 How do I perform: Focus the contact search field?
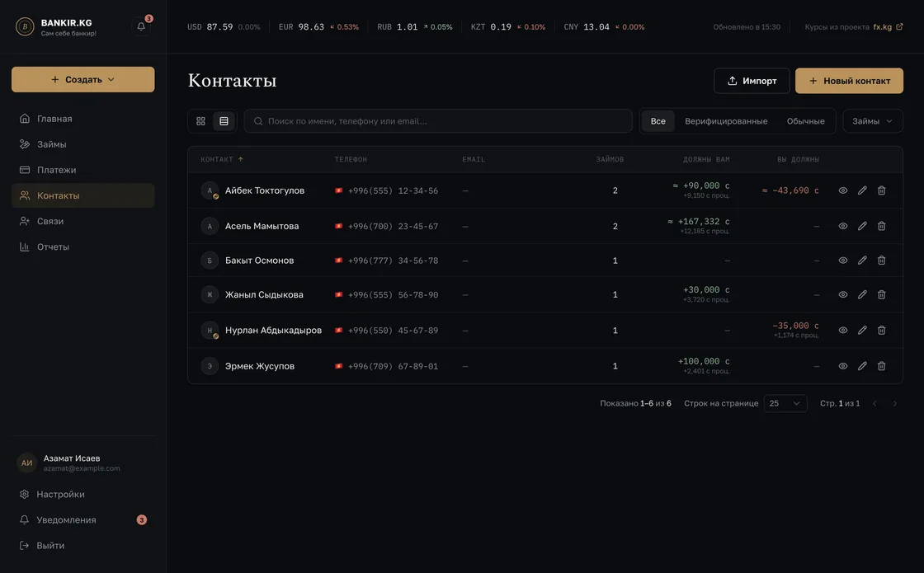coord(438,121)
